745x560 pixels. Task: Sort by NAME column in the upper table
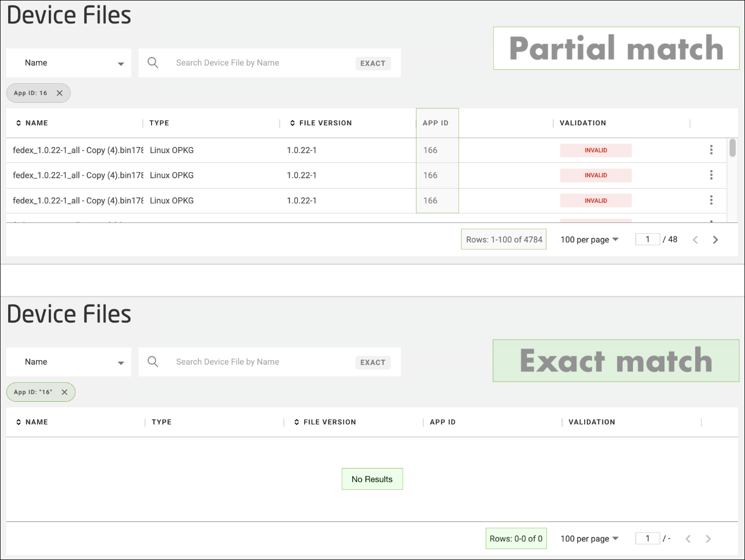pos(32,123)
